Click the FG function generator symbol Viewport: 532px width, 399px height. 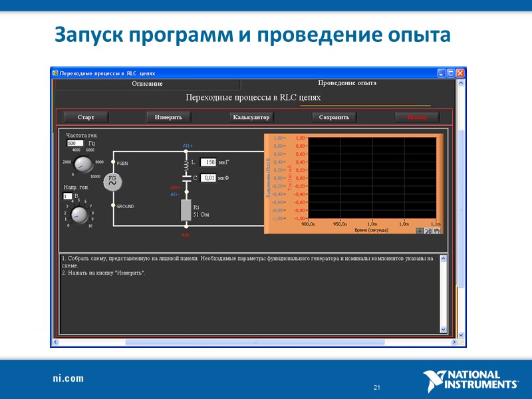[112, 180]
